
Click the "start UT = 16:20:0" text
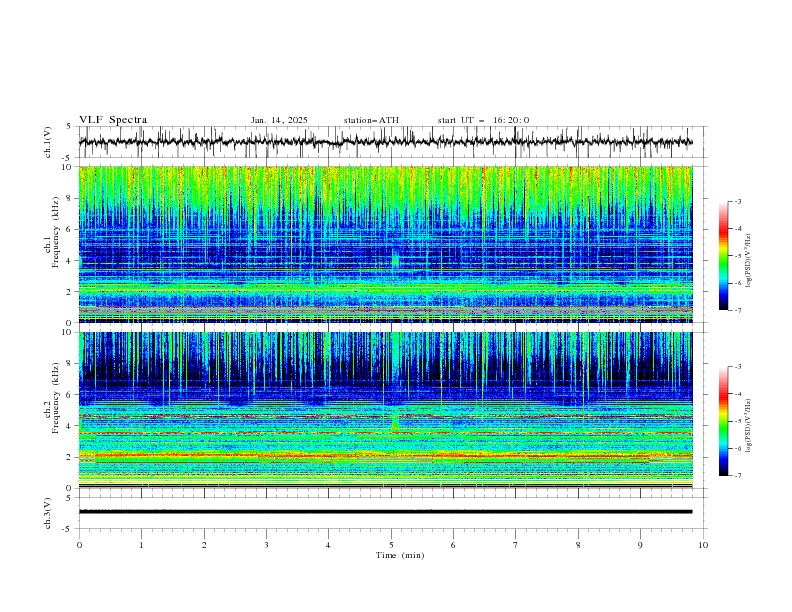click(483, 120)
